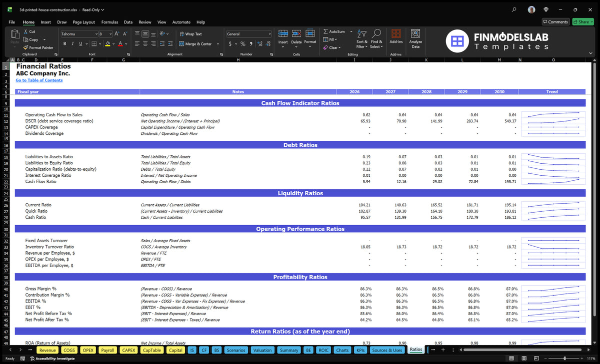
Task: Click the Insert cells icon
Action: point(283,37)
